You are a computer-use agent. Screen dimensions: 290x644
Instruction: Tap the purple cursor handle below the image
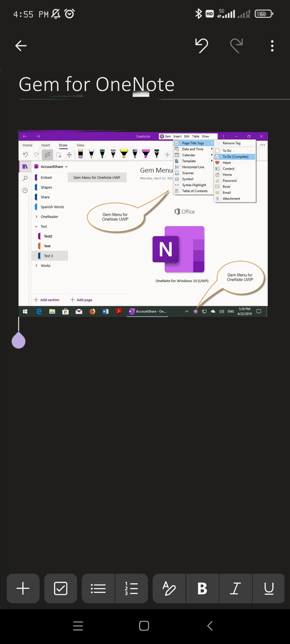coord(18,340)
